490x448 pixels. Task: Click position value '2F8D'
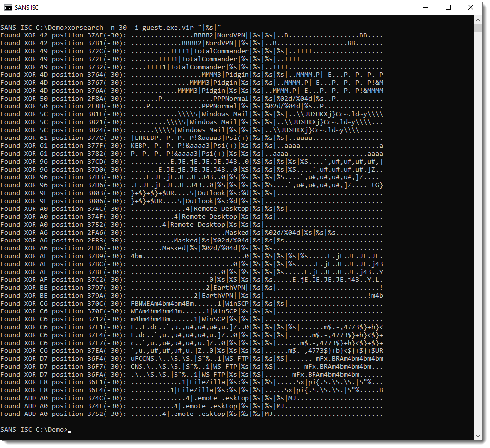point(95,106)
